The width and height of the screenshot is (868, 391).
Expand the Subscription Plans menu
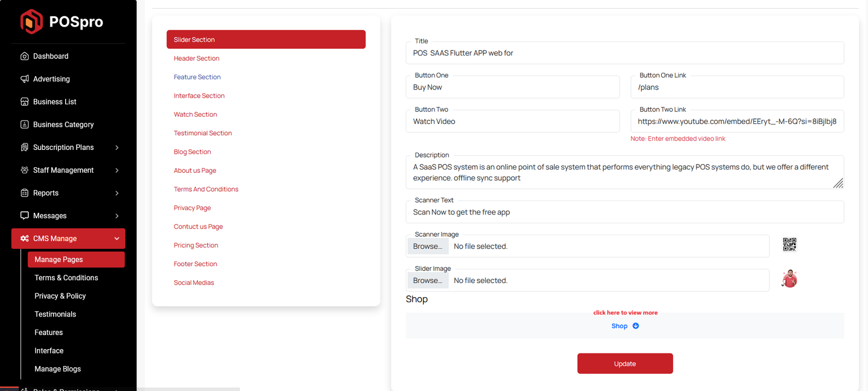click(117, 148)
